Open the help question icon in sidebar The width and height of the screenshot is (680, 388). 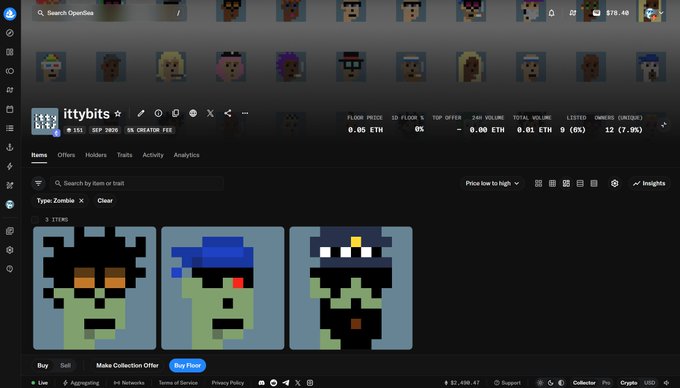tap(10, 269)
